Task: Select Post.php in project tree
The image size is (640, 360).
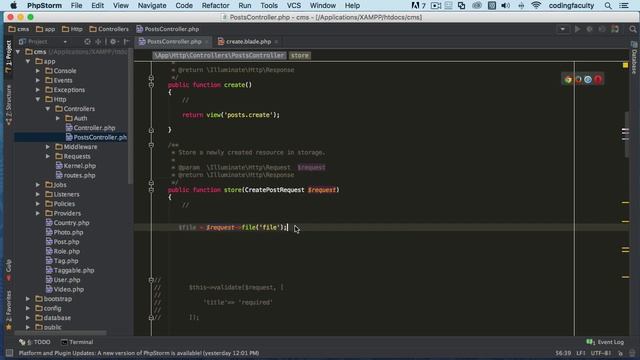Action: pyautogui.click(x=62, y=242)
